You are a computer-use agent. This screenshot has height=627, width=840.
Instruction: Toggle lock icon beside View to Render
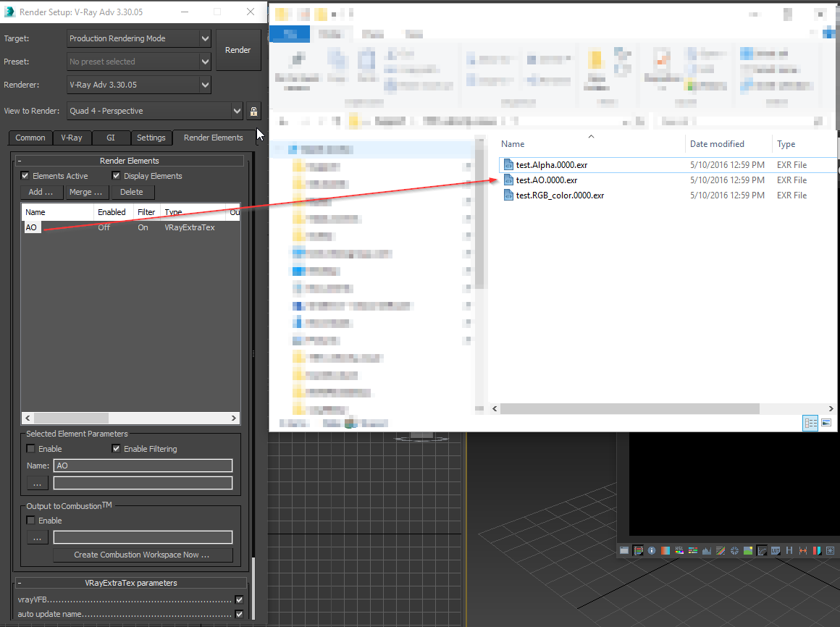(253, 111)
